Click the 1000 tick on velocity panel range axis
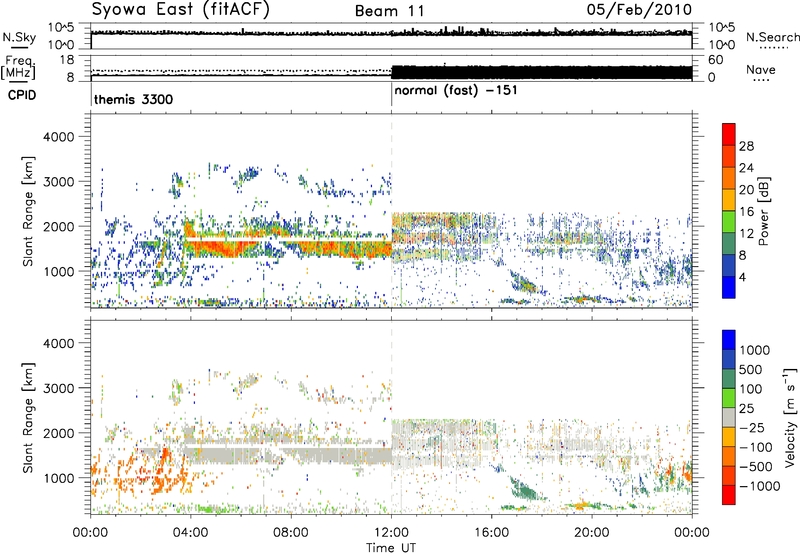Image resolution: width=800 pixels, height=554 pixels. (x=58, y=477)
